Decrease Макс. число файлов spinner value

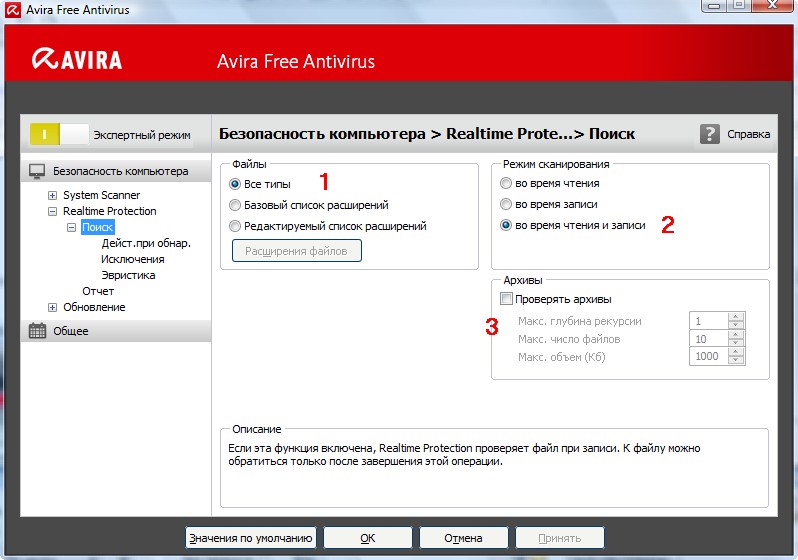[736, 342]
